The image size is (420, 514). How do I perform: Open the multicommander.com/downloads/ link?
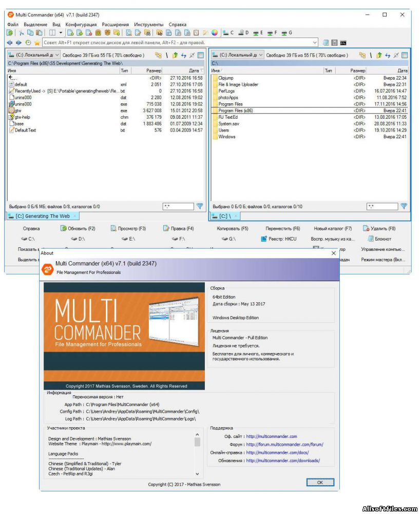(283, 461)
